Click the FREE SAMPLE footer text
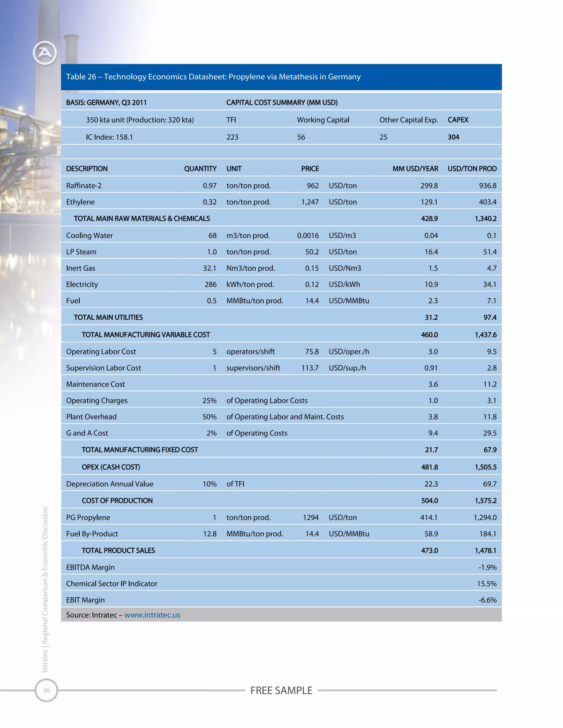The width and height of the screenshot is (563, 728). click(x=281, y=690)
